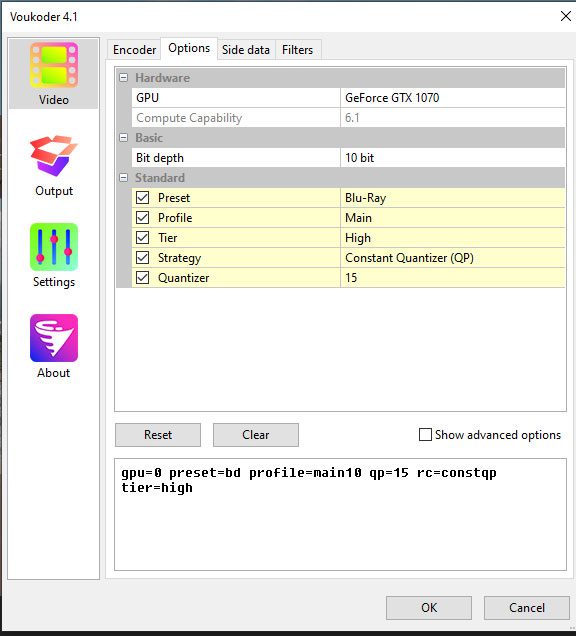Open the Filters tab
576x636 pixels.
pos(298,50)
